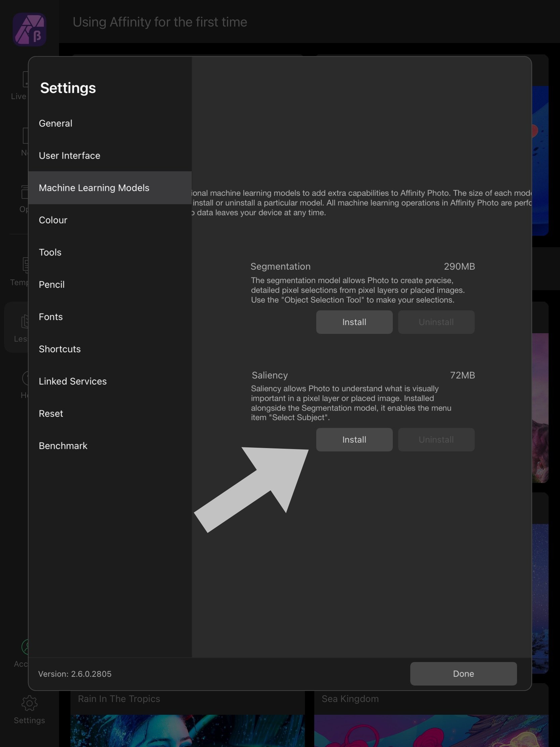
Task: Install the Segmentation model
Action: 354,322
